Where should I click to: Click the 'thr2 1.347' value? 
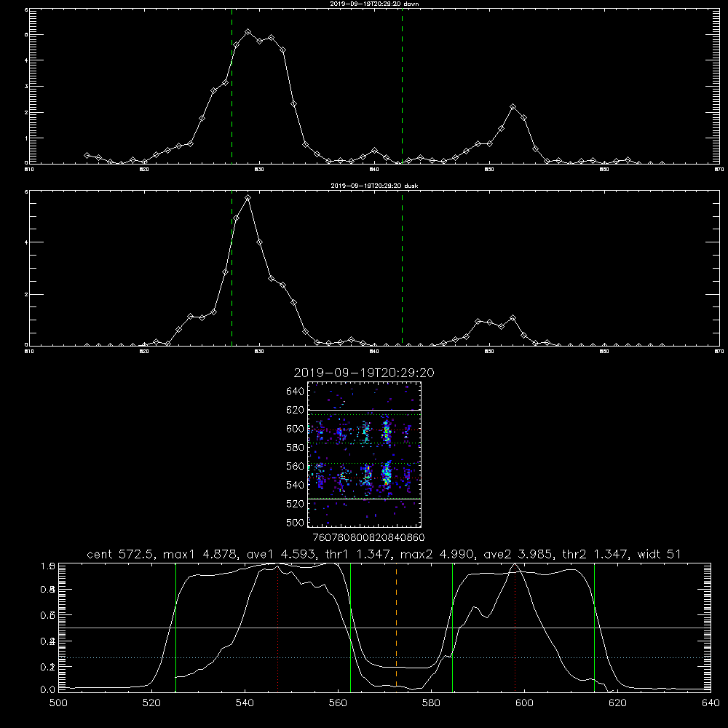[x=596, y=554]
